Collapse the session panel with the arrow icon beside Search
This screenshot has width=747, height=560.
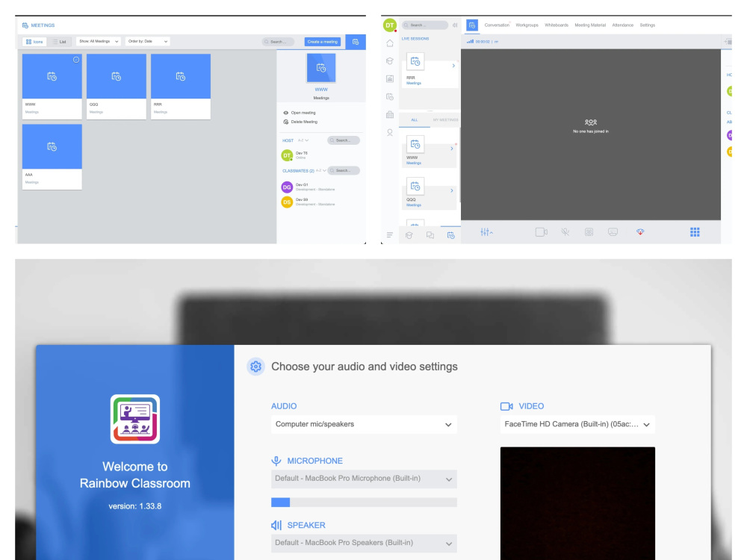[x=455, y=25]
